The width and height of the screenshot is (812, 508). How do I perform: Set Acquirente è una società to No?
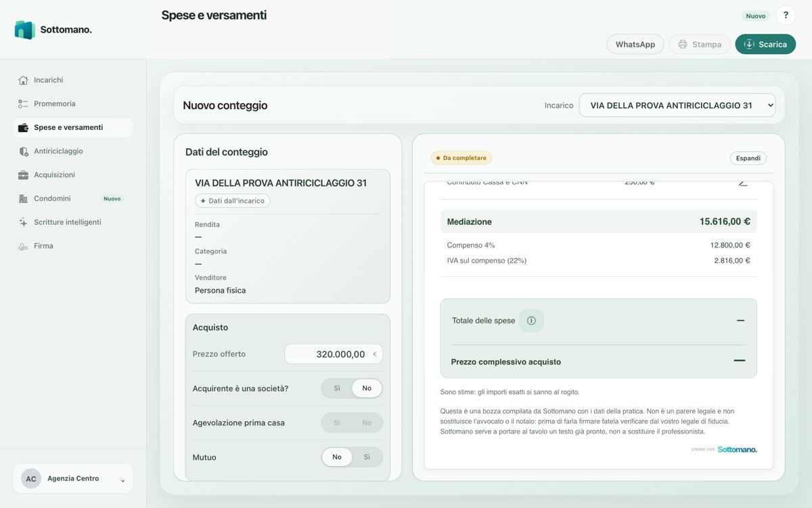pos(367,388)
